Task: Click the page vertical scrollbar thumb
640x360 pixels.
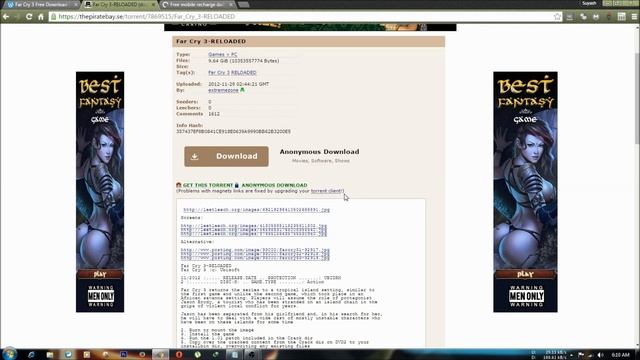Action: (637, 98)
